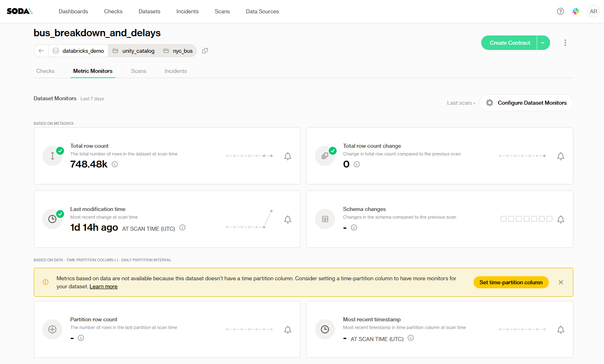Toggle alert bell for Total row count
This screenshot has height=364, width=604.
point(288,156)
